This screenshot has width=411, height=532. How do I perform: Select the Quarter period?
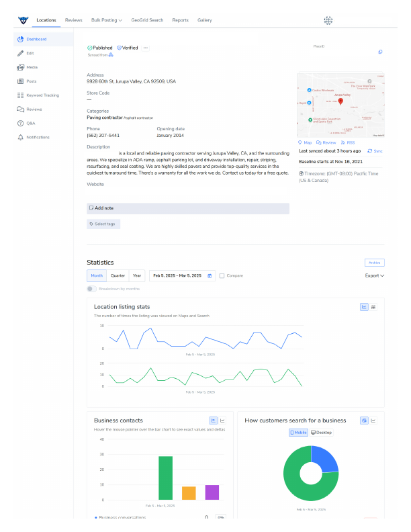pos(118,275)
